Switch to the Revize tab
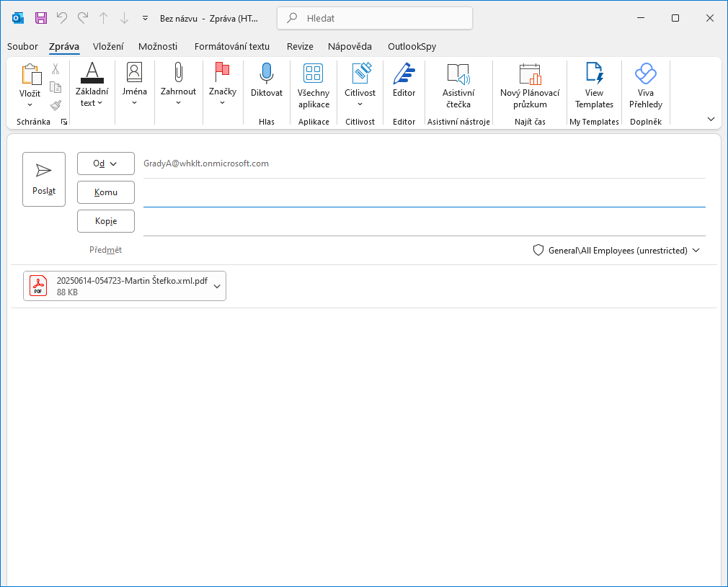 point(300,46)
